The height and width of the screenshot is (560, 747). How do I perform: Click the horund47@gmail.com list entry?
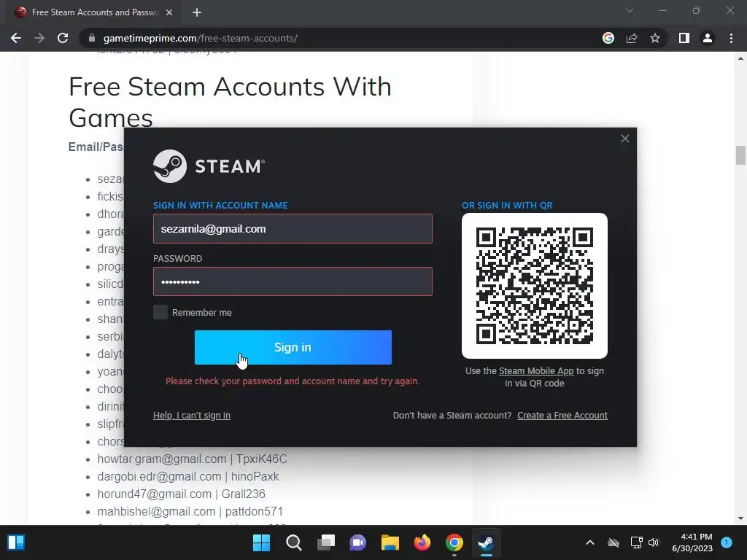tap(182, 494)
